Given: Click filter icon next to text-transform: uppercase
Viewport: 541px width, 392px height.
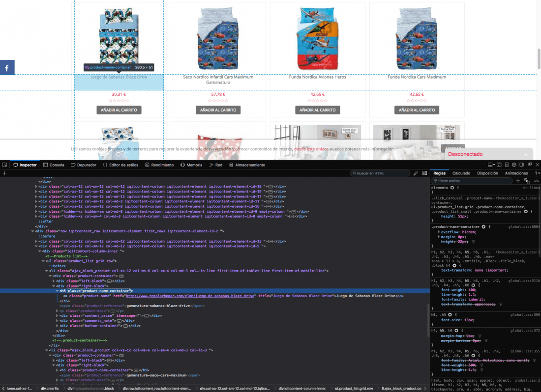Looking at the screenshot, I should tap(501, 304).
